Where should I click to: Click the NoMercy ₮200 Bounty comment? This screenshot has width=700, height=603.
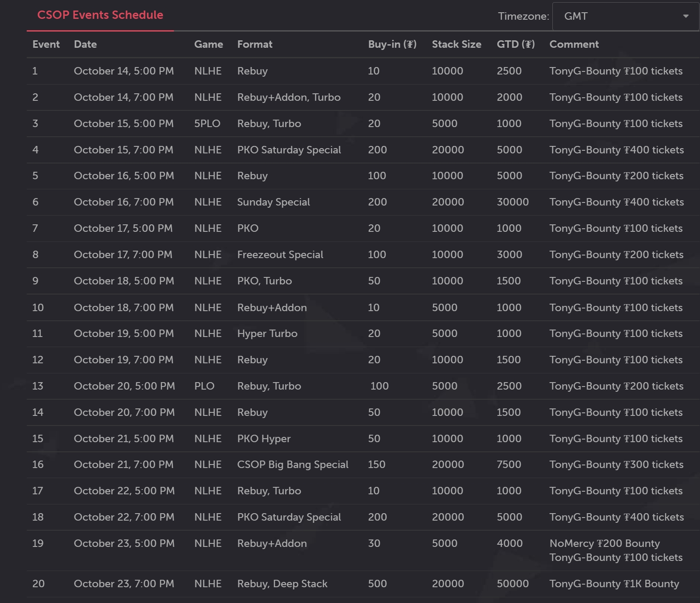(x=605, y=543)
